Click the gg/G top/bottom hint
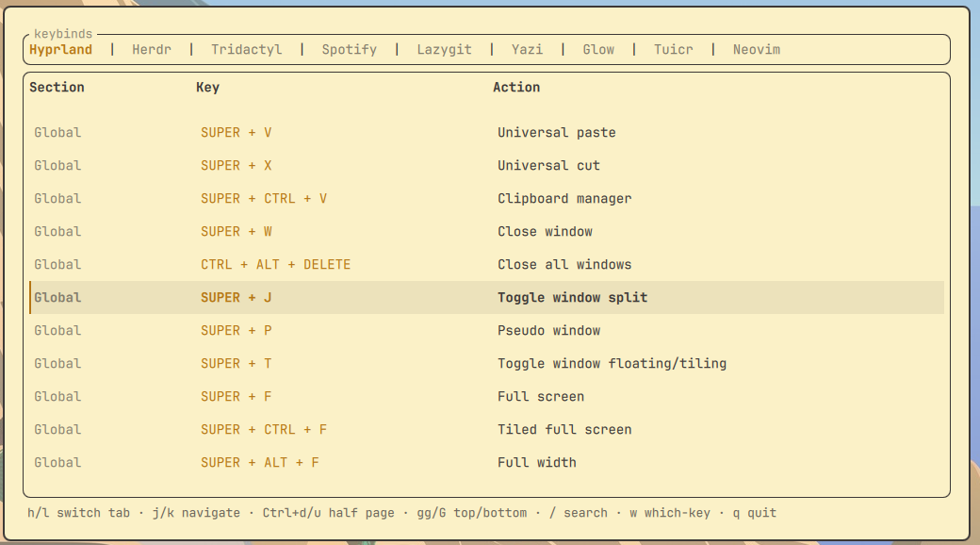The image size is (980, 545). (472, 513)
